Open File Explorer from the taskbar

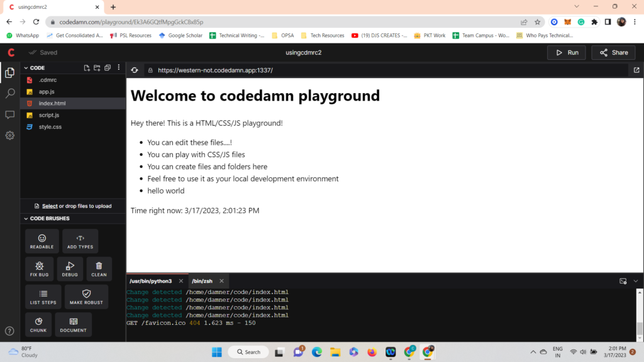click(335, 352)
